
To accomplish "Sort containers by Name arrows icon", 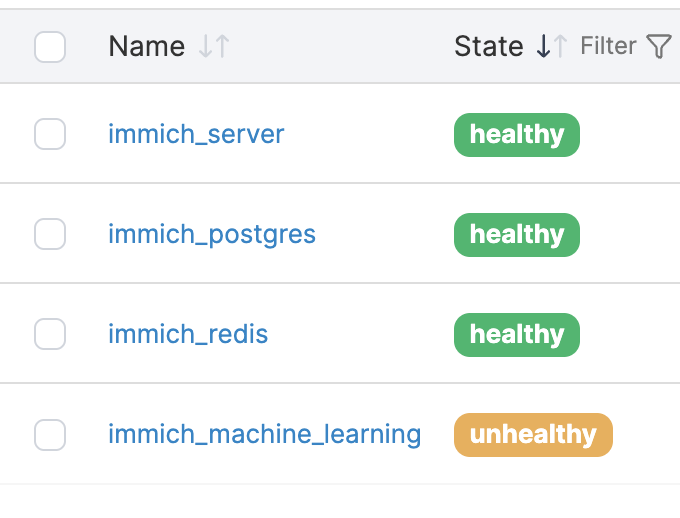I will pos(214,46).
